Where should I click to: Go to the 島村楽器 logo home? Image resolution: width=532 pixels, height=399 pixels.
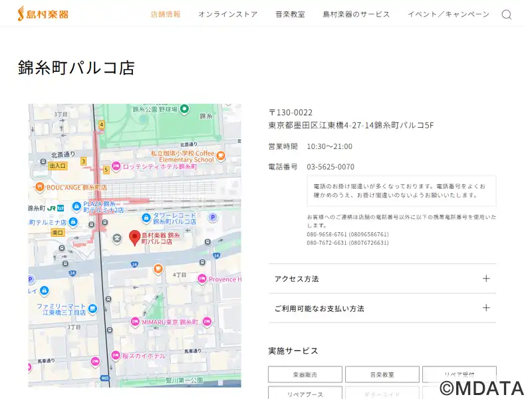[x=43, y=13]
